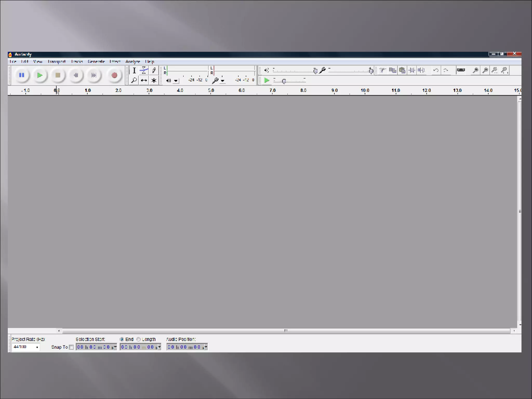This screenshot has width=532, height=399.
Task: Skip to Start of track
Action: point(76,75)
